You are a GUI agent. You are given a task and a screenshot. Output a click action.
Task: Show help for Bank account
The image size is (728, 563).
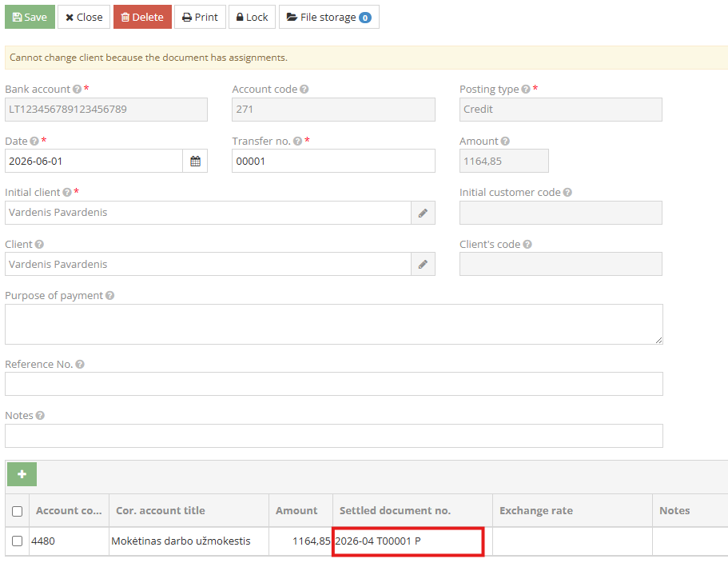77,90
